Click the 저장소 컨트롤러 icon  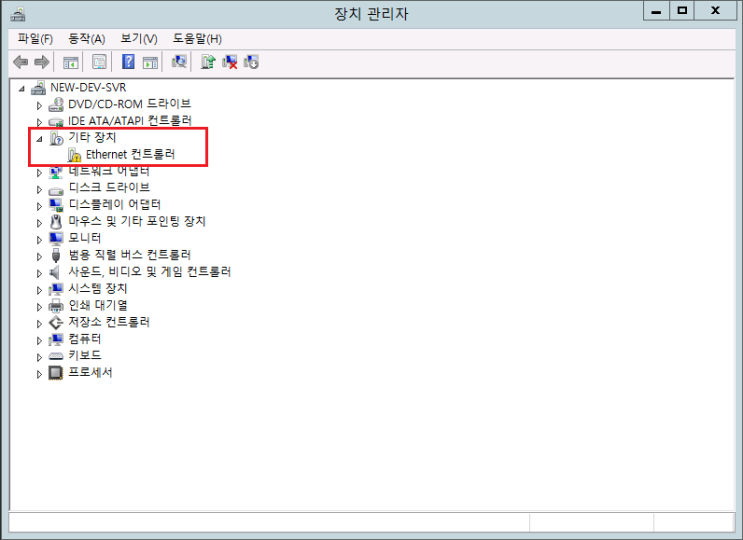click(x=56, y=323)
